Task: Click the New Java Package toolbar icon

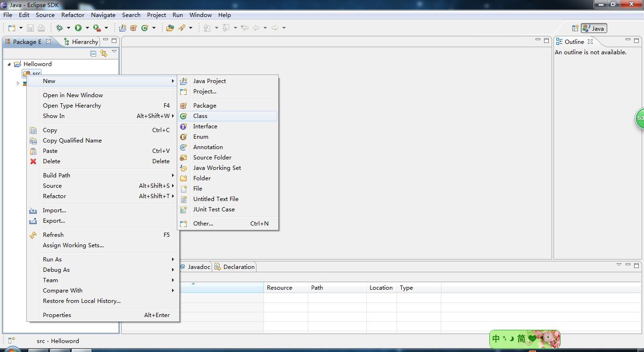Action: (x=133, y=28)
